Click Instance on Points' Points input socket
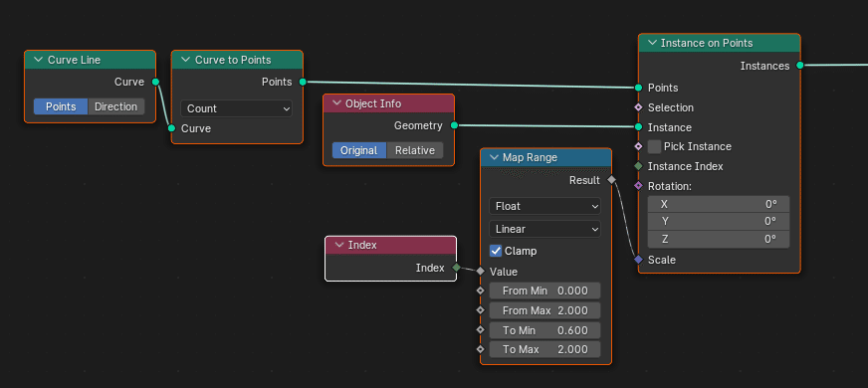The image size is (868, 388). (638, 88)
